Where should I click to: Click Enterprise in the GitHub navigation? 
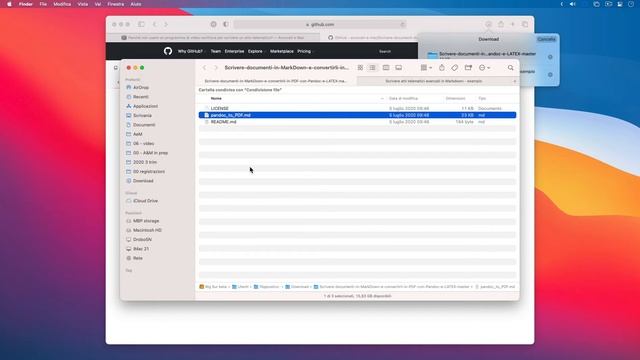234,51
